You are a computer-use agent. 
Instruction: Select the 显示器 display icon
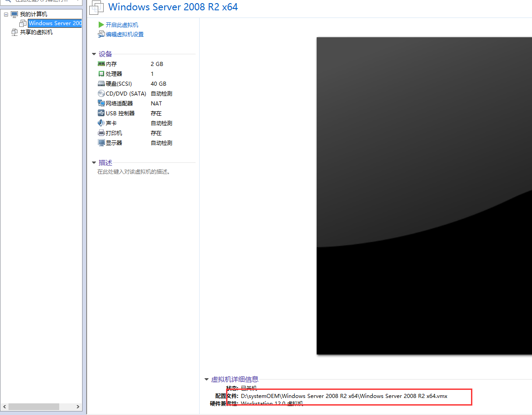click(x=101, y=143)
